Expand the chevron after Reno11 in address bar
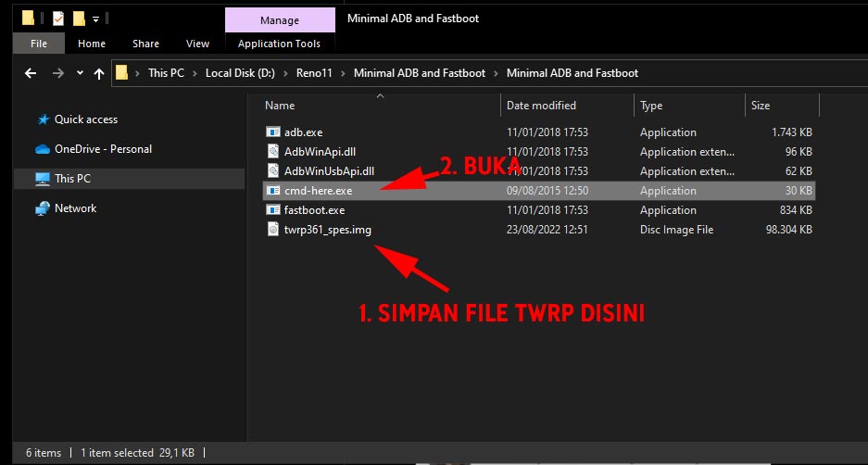This screenshot has width=868, height=465. pos(345,73)
